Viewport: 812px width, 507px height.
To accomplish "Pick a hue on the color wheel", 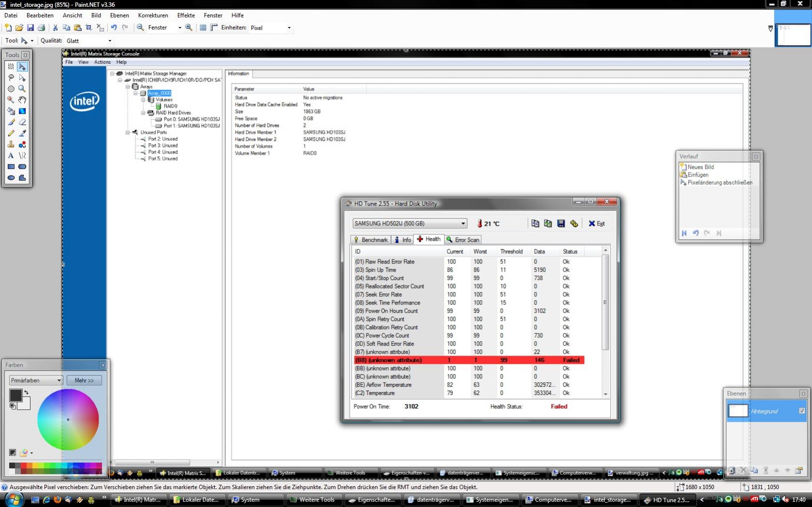I will (68, 420).
